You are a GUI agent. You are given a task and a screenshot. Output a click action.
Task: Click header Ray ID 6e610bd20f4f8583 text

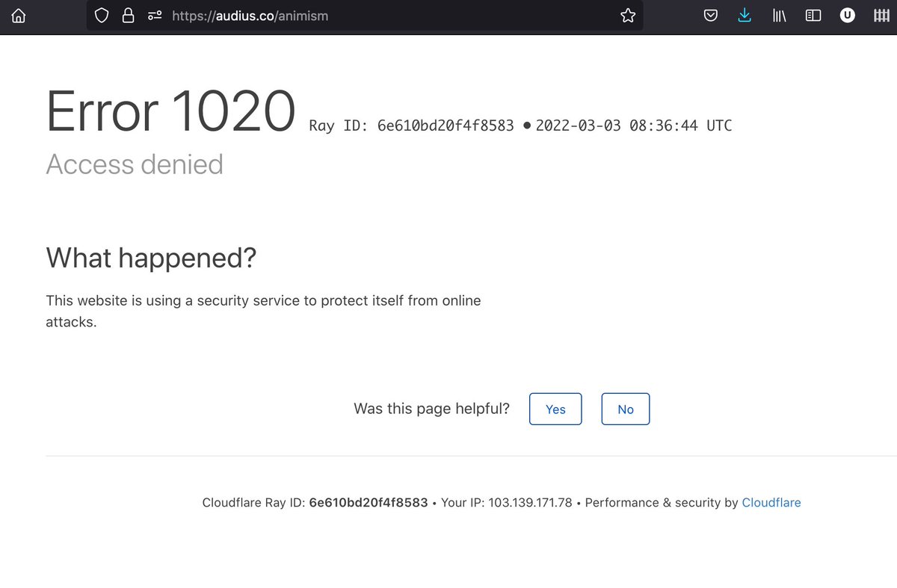(412, 126)
